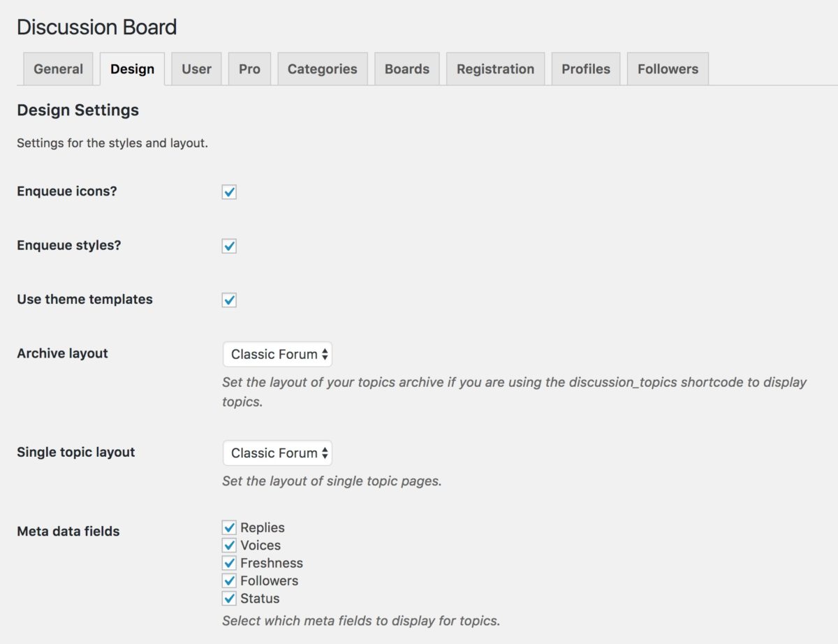Viewport: 838px width, 644px height.
Task: Go to the Pro tab
Action: point(249,69)
